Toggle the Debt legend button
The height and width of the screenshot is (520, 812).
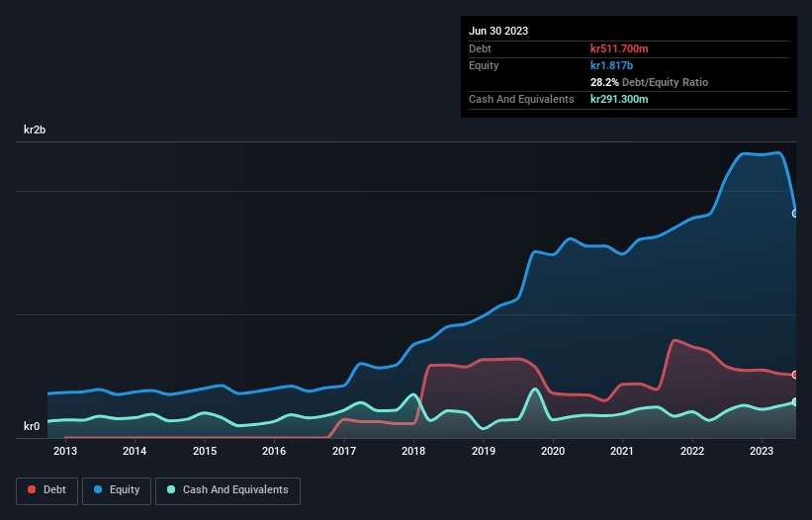click(46, 490)
